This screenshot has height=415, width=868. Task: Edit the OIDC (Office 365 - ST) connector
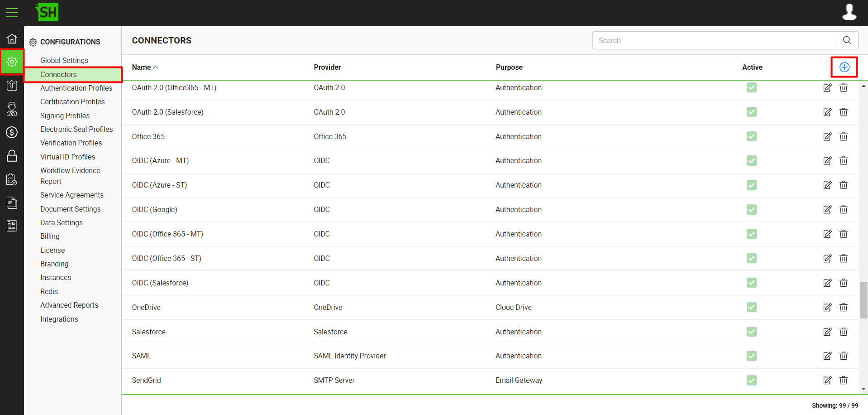click(827, 258)
